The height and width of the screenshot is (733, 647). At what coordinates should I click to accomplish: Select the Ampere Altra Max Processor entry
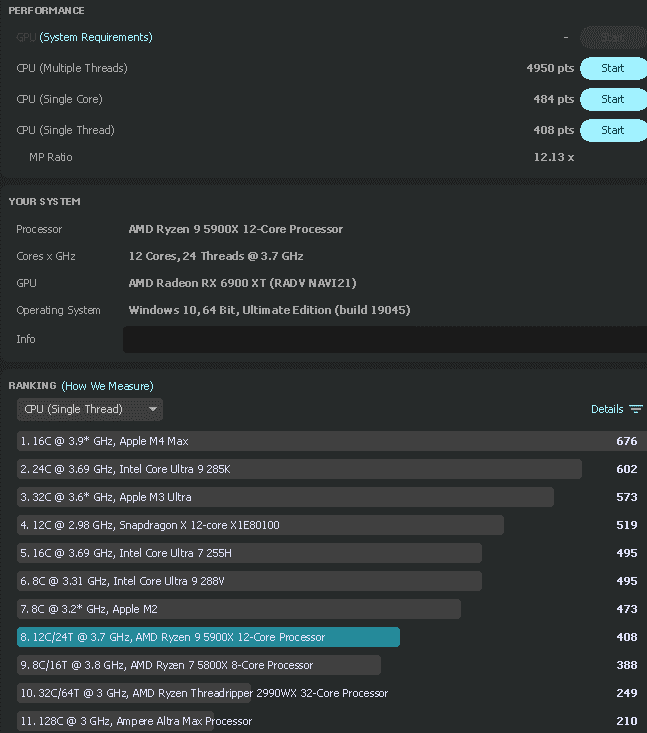135,721
